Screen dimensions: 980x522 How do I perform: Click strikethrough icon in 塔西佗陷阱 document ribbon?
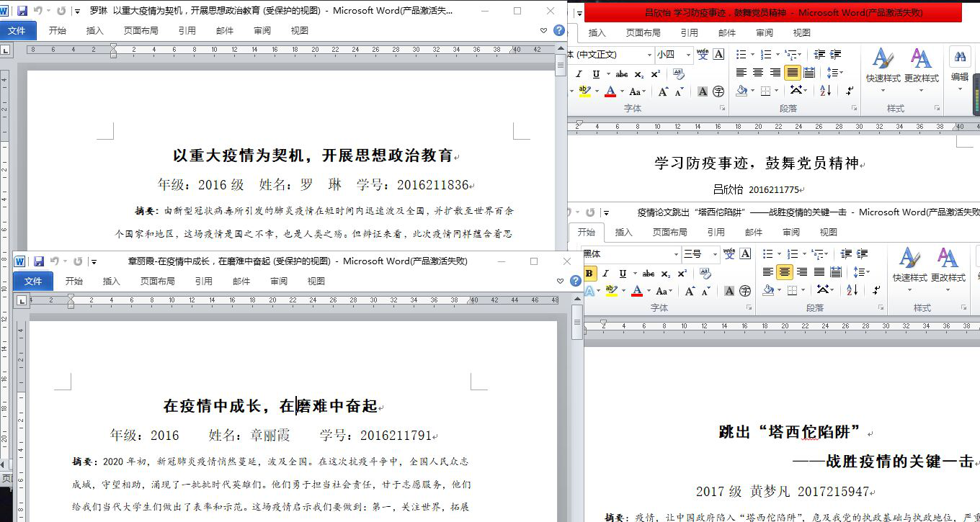pyautogui.click(x=648, y=274)
